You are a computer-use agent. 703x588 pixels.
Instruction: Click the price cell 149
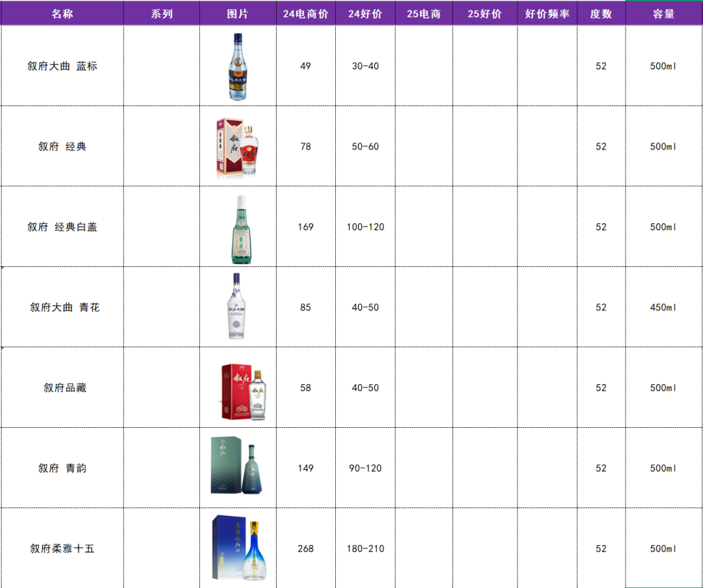(306, 468)
